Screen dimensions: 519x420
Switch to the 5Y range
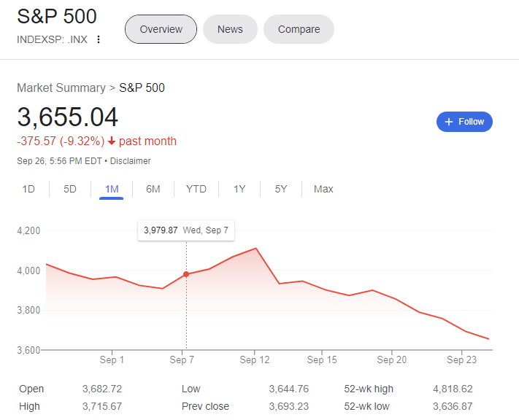281,189
